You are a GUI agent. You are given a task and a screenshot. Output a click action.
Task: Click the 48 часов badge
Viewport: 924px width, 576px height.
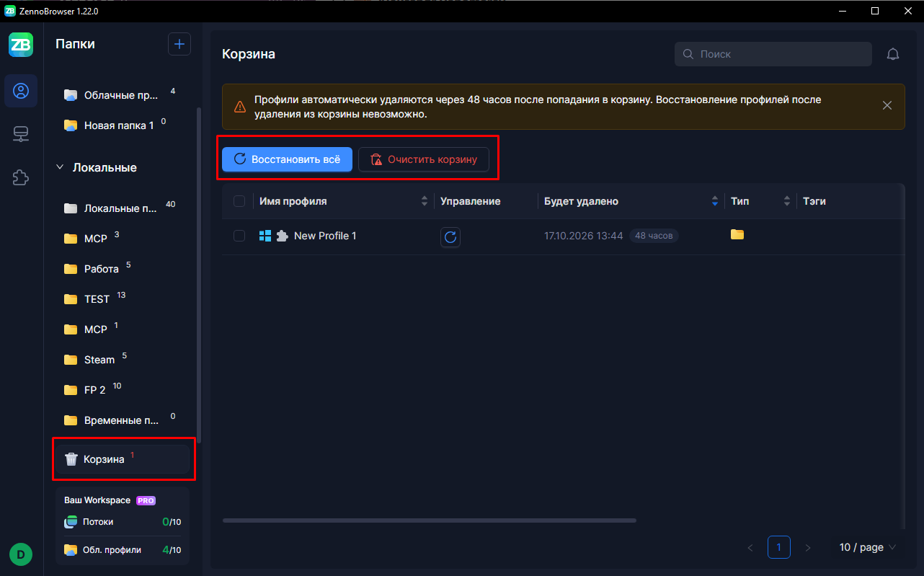[654, 236]
